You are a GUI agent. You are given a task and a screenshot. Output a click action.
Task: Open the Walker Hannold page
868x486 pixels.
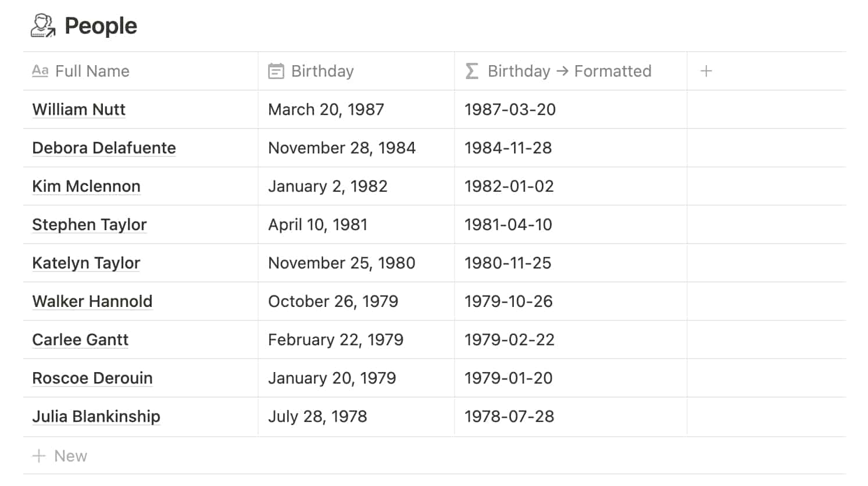click(x=92, y=301)
